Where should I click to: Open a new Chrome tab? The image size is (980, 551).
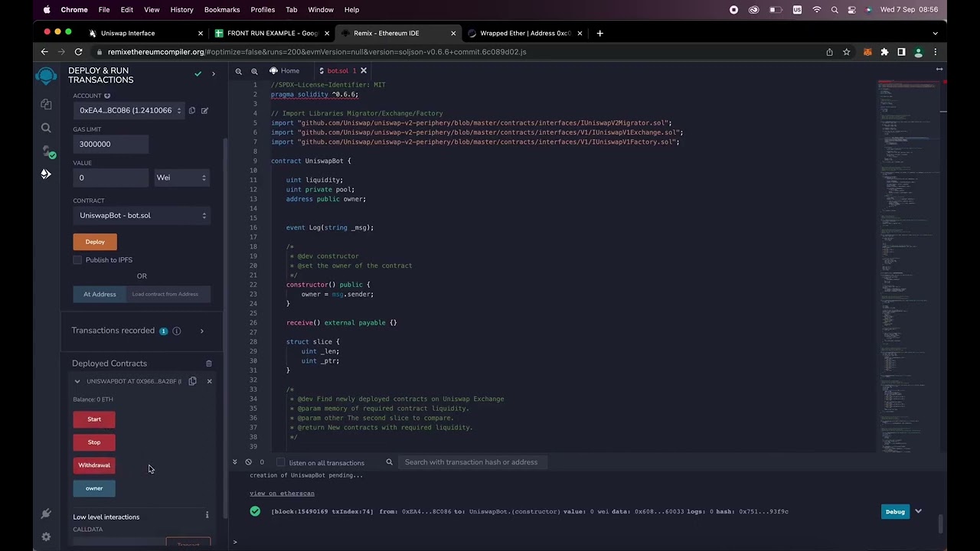(x=599, y=33)
